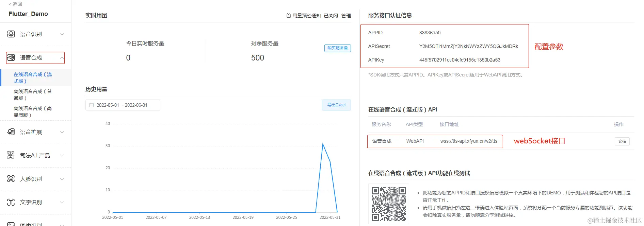Viewport: 644px width, 226px height.
Task: Expand the 人脸识别 menu chevron
Action: [x=62, y=179]
